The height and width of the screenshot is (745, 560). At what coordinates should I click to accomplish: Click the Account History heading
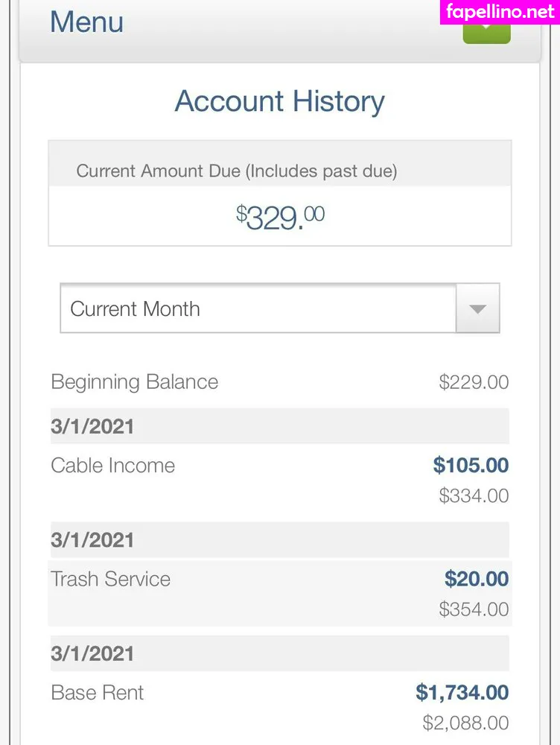click(x=279, y=101)
